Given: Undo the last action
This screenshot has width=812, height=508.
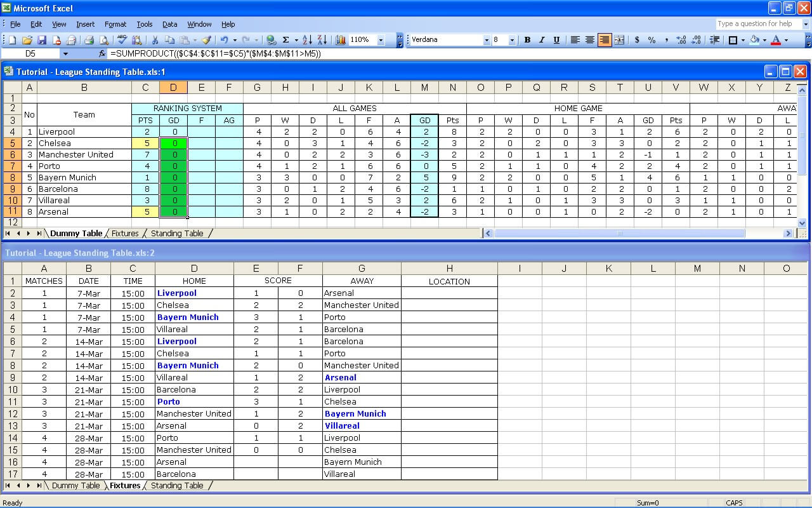Looking at the screenshot, I should tap(224, 40).
